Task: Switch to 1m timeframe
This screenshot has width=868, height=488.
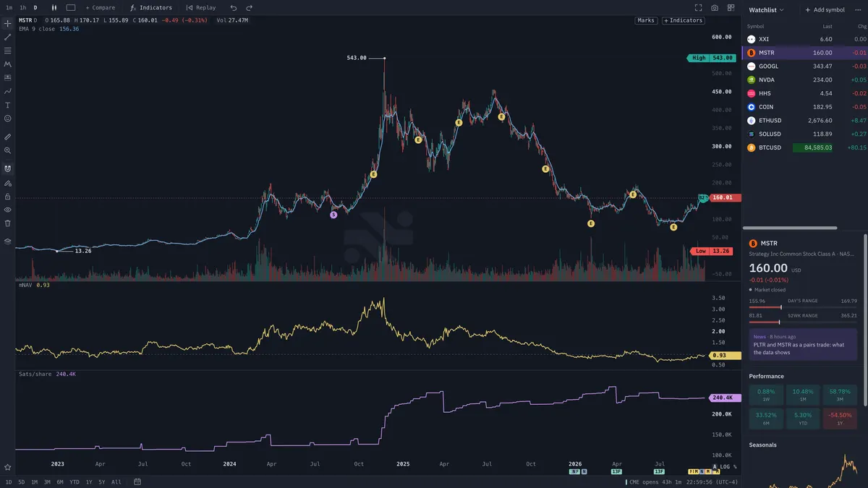Action: pyautogui.click(x=9, y=7)
